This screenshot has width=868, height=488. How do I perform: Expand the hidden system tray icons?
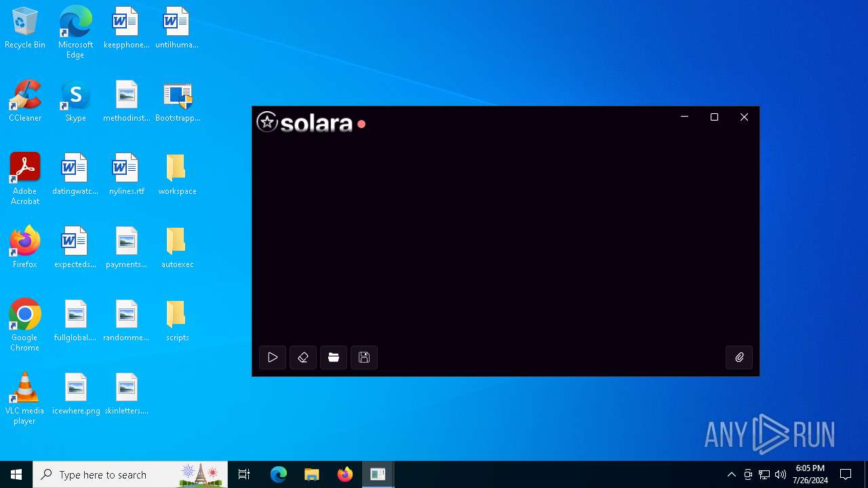(x=731, y=474)
